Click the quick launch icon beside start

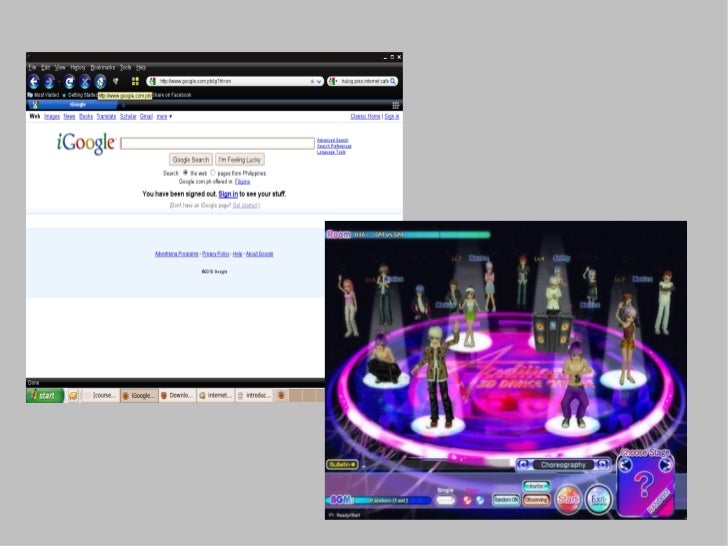point(73,396)
